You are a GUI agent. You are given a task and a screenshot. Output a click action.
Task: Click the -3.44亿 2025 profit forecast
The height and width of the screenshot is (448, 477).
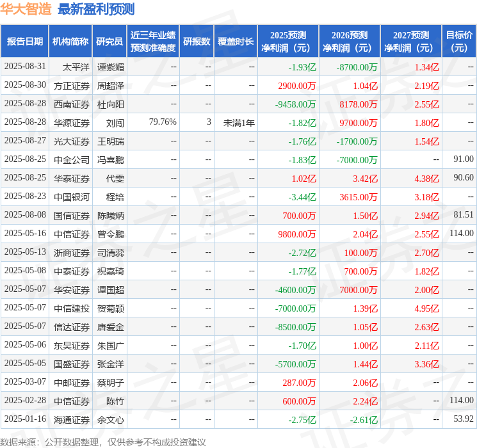point(302,197)
